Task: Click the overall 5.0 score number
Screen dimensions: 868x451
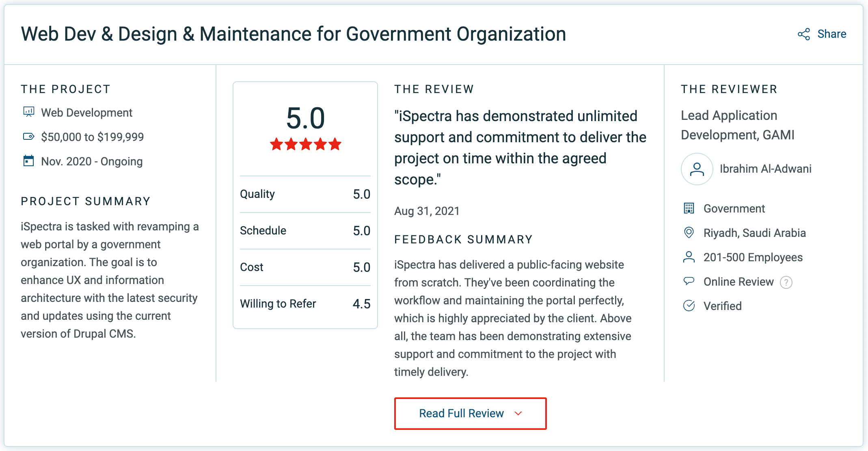Action: (306, 118)
